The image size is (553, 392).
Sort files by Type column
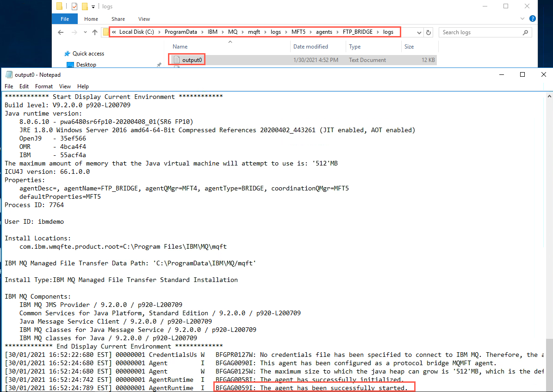click(x=354, y=47)
